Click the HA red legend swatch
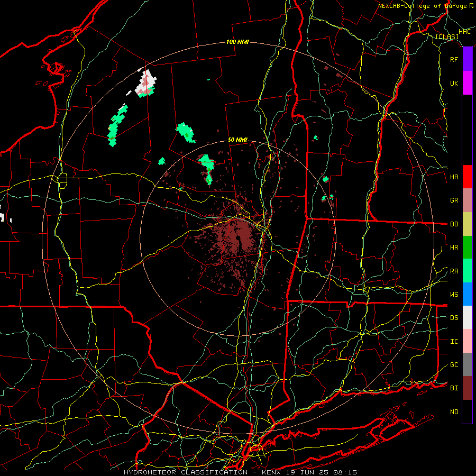This screenshot has width=476, height=476. pos(467,177)
